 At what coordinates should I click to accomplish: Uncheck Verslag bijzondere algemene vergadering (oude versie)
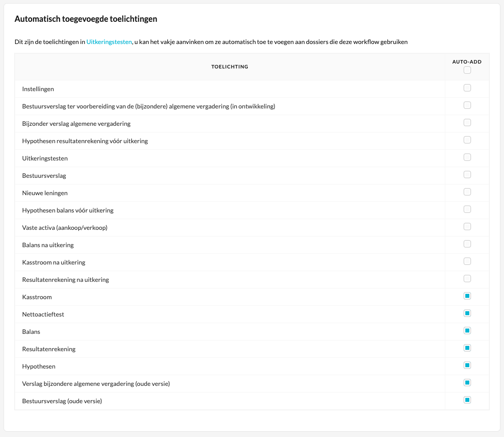[x=467, y=383]
